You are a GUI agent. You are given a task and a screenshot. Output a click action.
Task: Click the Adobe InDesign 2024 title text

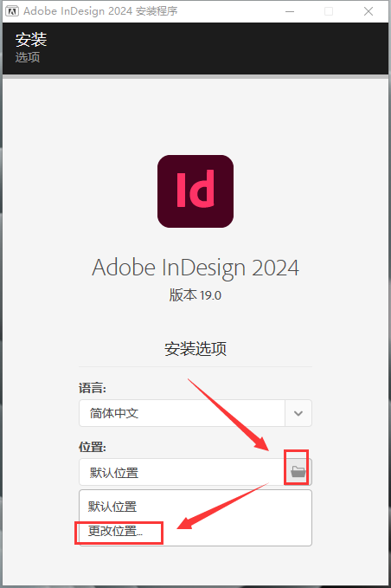195,268
